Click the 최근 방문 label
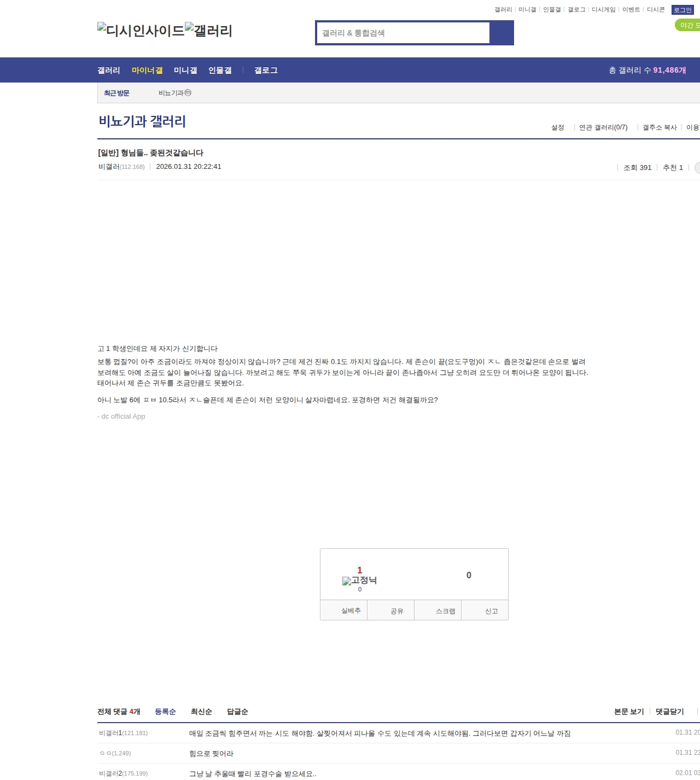This screenshot has width=700, height=780. tap(116, 93)
